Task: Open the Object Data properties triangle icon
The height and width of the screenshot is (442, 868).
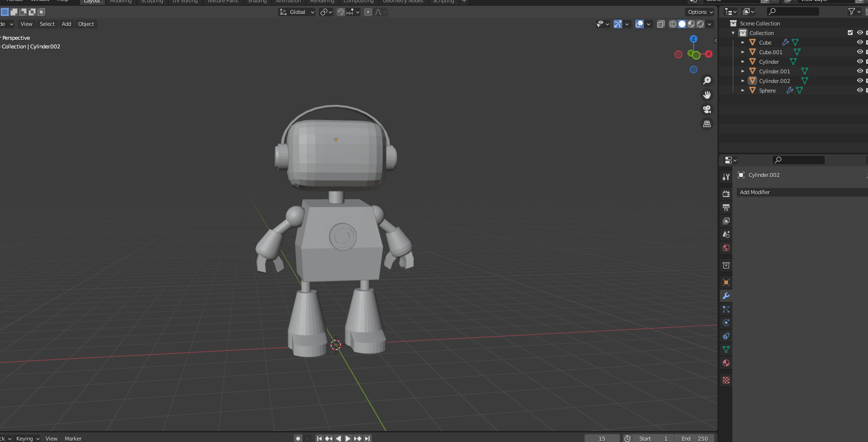Action: (726, 349)
